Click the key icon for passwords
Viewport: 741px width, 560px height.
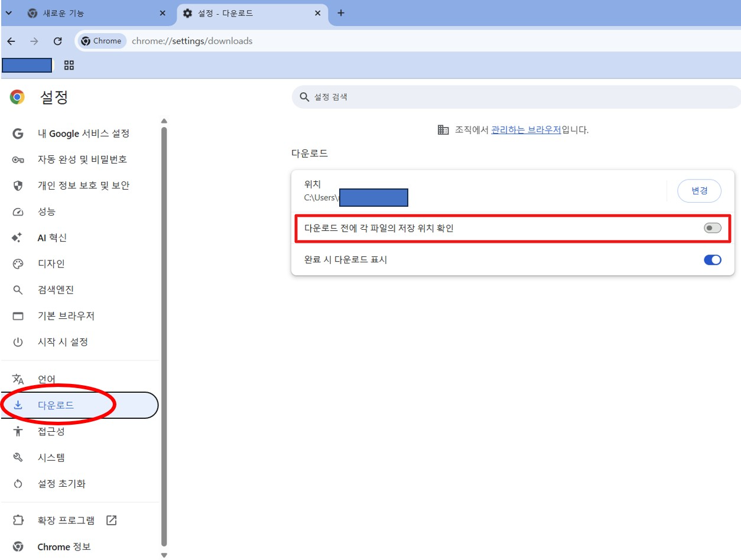[18, 159]
